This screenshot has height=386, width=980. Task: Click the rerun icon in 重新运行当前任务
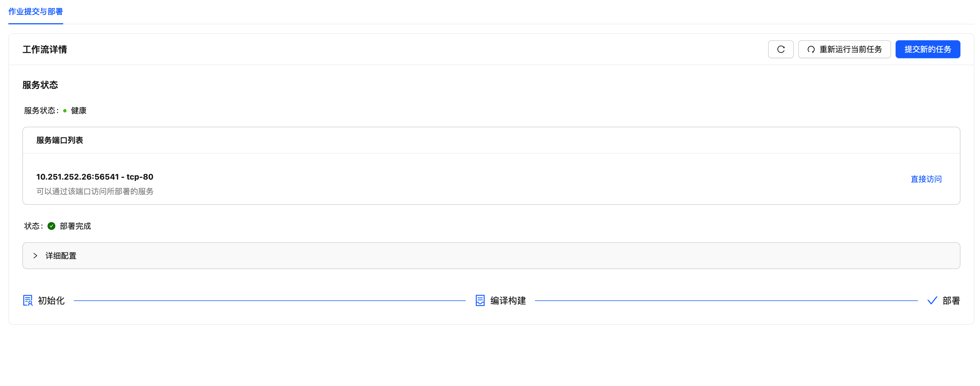811,50
